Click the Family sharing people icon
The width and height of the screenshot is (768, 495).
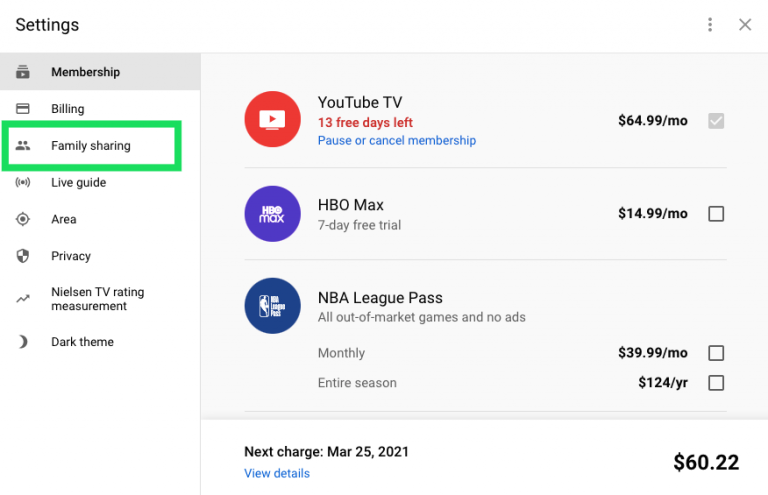pos(23,145)
